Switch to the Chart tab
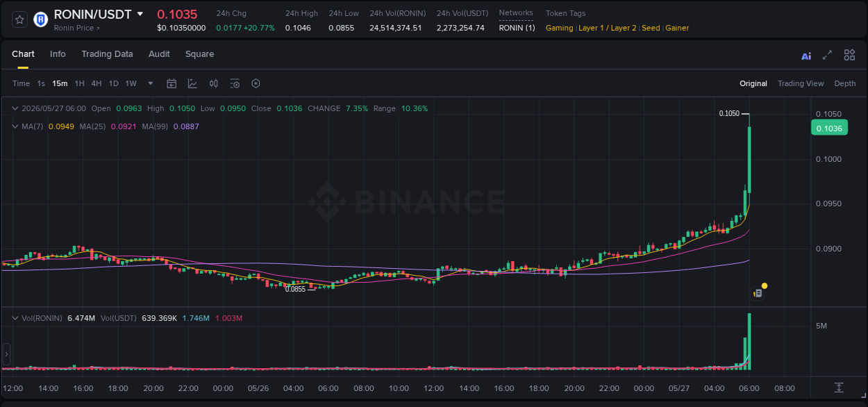 (23, 54)
